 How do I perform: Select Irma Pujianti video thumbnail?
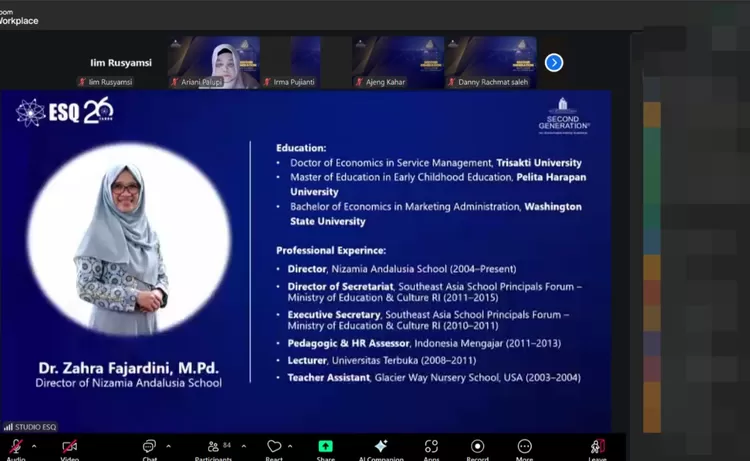click(x=306, y=62)
